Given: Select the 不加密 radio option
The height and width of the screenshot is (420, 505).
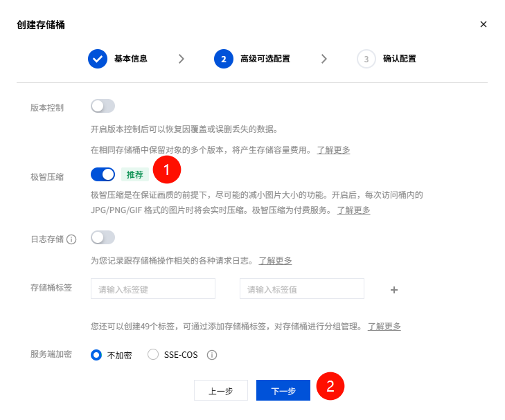Looking at the screenshot, I should [x=96, y=355].
